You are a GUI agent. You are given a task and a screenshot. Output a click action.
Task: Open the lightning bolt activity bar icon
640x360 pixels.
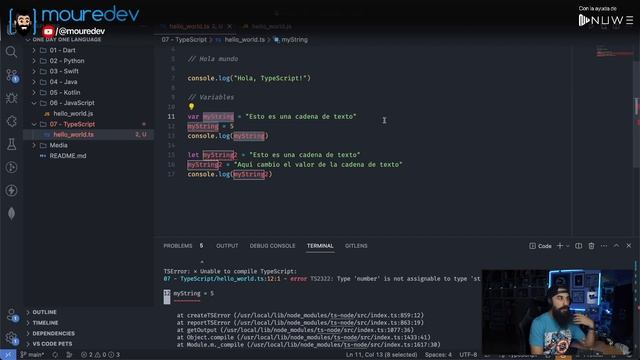(x=11, y=190)
